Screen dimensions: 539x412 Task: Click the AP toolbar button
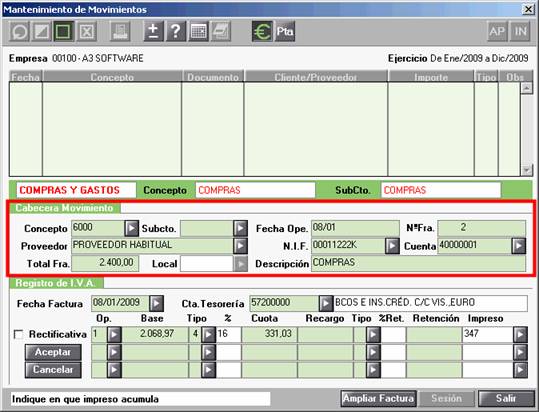(x=497, y=32)
